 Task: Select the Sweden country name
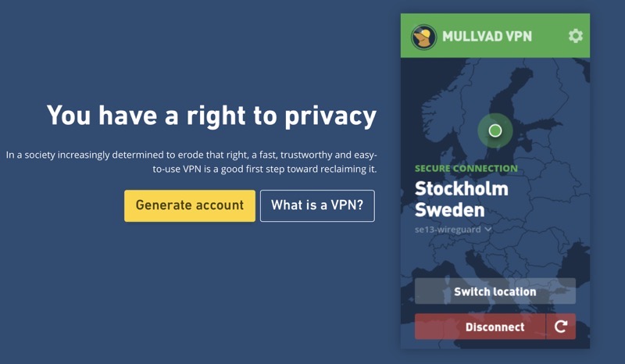coord(449,209)
